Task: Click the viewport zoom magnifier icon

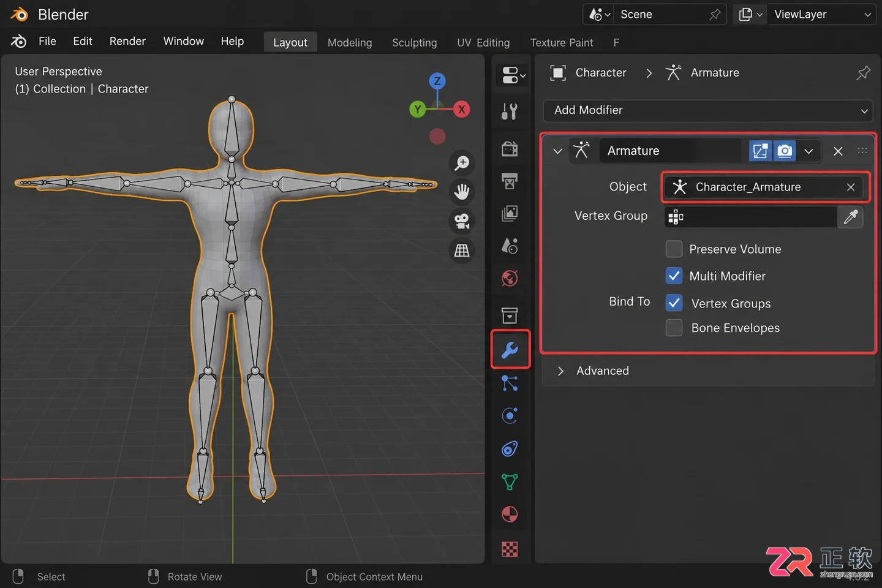Action: click(x=462, y=163)
